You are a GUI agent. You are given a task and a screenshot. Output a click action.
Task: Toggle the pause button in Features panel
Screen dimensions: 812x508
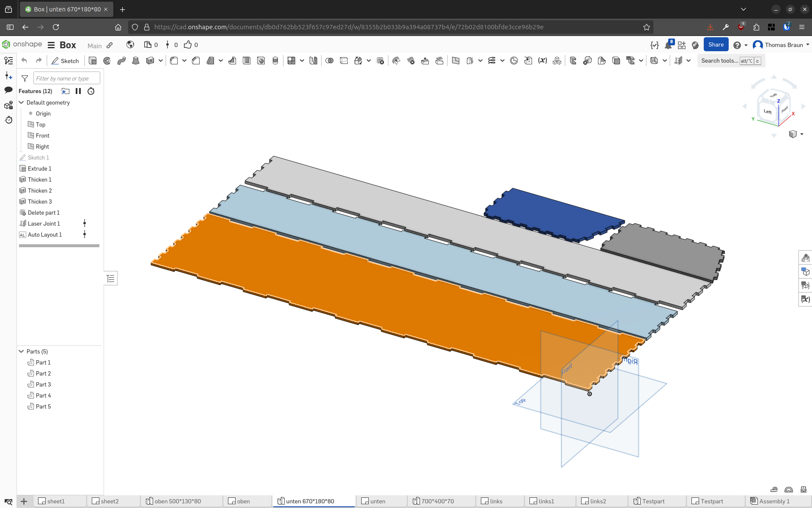click(78, 91)
